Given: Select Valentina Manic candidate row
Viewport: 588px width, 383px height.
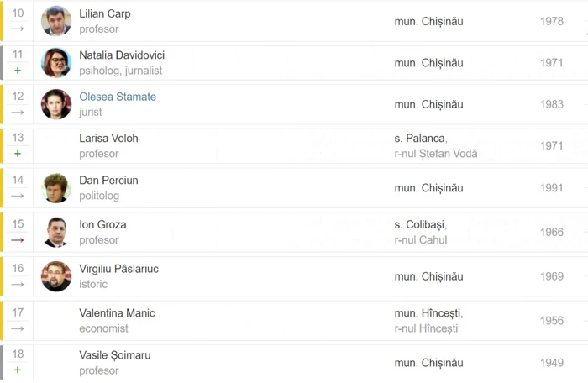Looking at the screenshot, I should pos(294,321).
